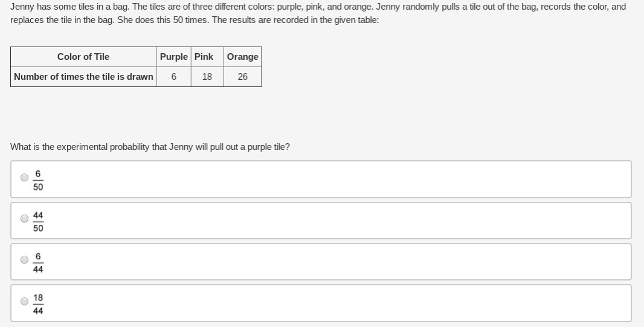Select the 18/44 radio button
Screen dimensions: 644x327
[25, 302]
